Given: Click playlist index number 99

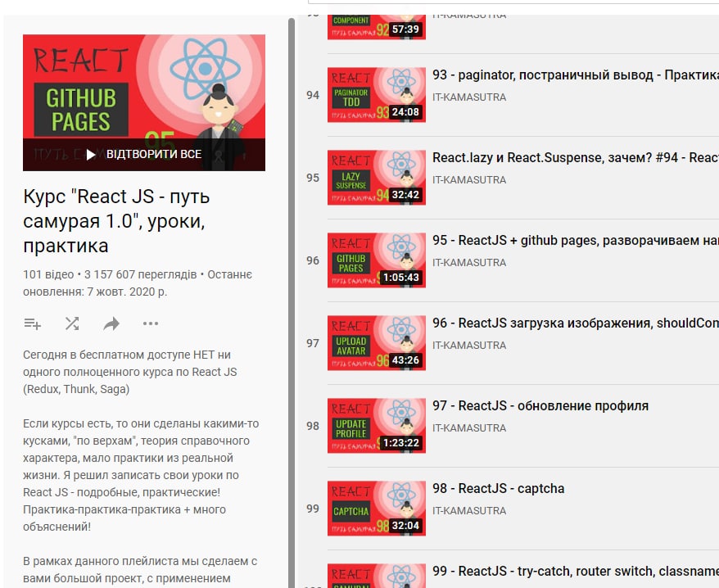Looking at the screenshot, I should click(313, 509).
